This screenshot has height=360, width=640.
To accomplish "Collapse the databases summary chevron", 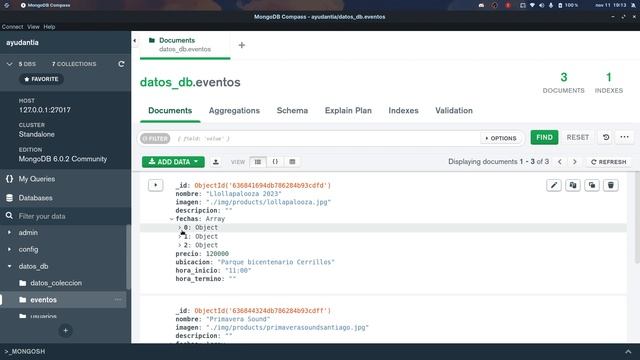I will pos(9,64).
